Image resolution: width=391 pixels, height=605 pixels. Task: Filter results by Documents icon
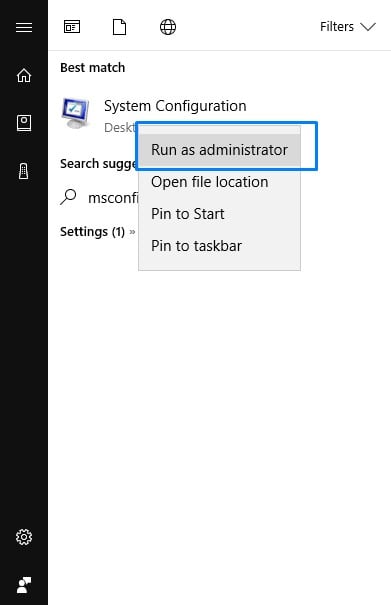click(119, 27)
